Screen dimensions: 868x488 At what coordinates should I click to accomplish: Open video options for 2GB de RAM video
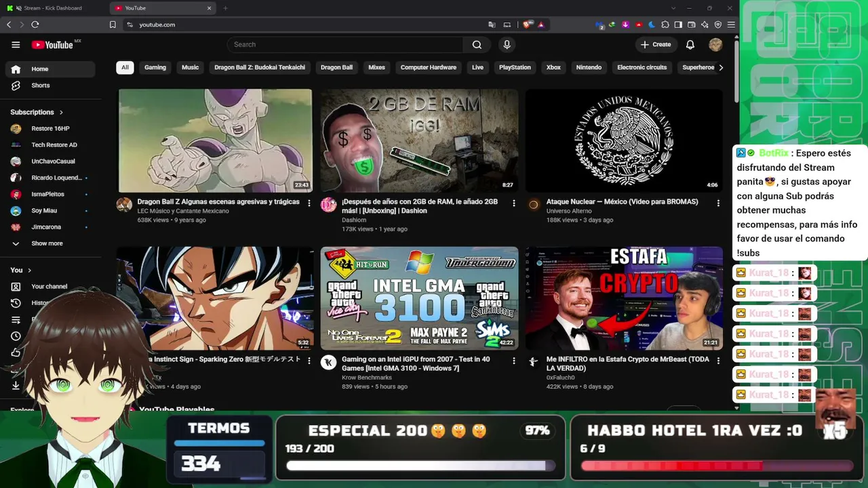pos(514,203)
